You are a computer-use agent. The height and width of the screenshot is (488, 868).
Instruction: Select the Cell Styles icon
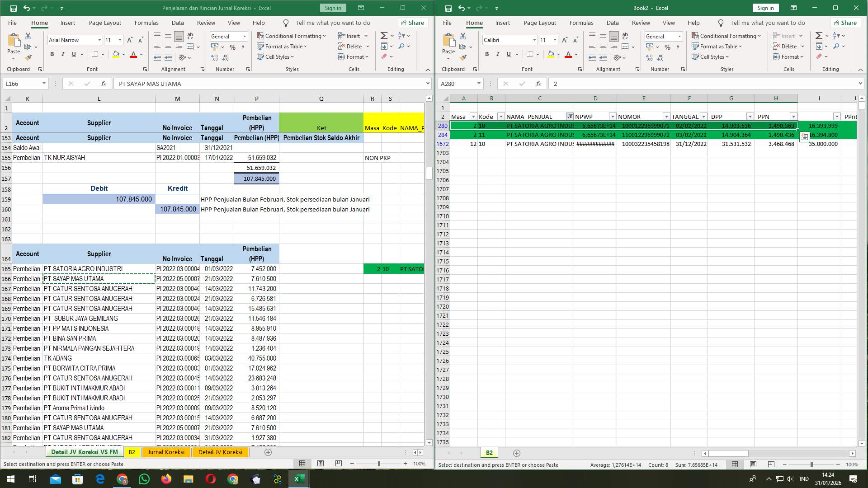point(261,57)
